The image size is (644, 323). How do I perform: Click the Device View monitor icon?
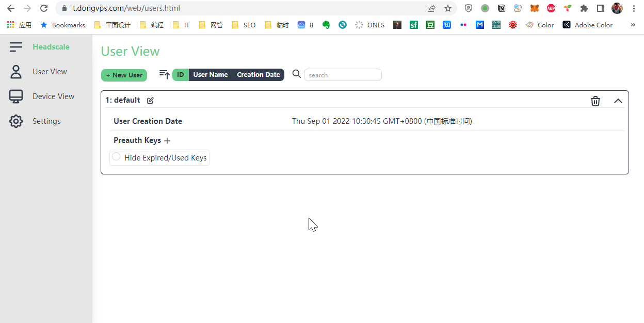16,96
